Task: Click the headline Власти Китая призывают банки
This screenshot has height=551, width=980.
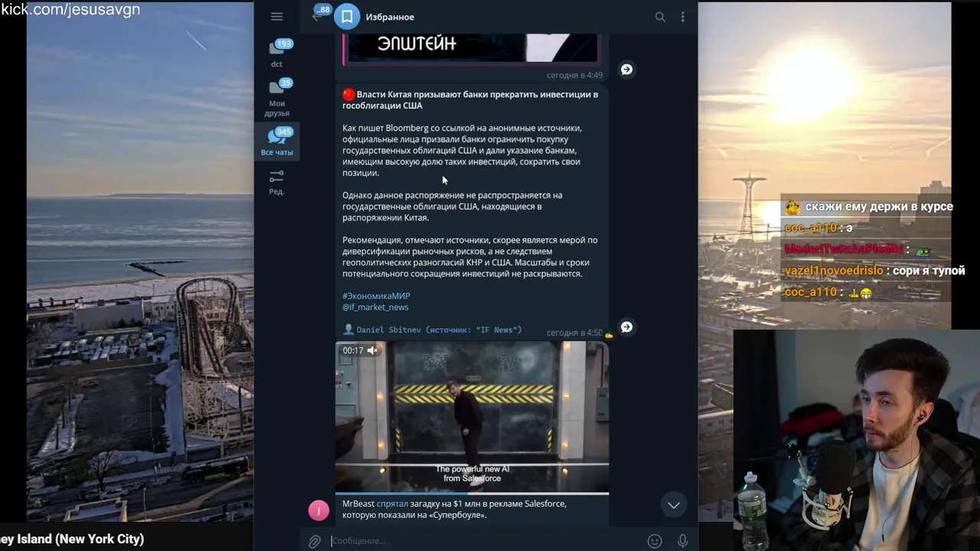Action: pyautogui.click(x=470, y=99)
